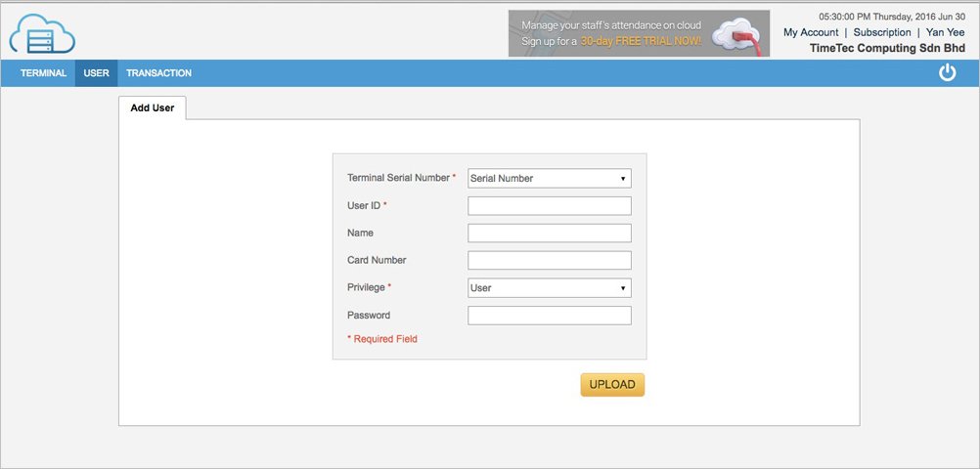Click the Required Field note
Viewport: 980px width, 469px height.
point(381,339)
